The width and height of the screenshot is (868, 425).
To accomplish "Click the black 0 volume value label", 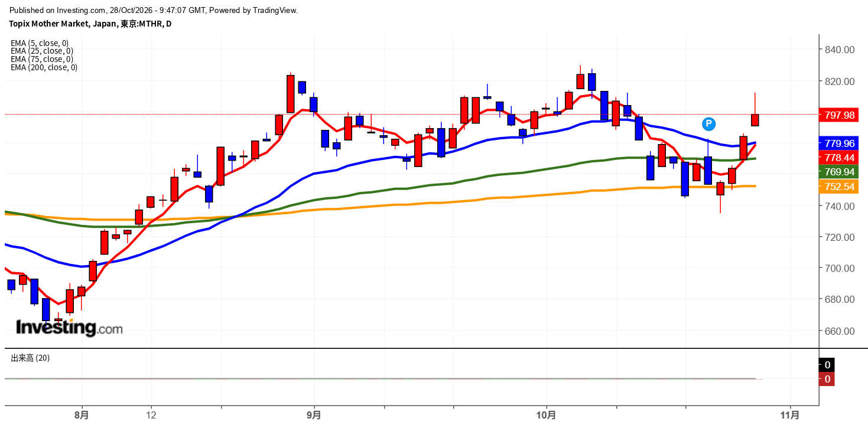I will (827, 365).
